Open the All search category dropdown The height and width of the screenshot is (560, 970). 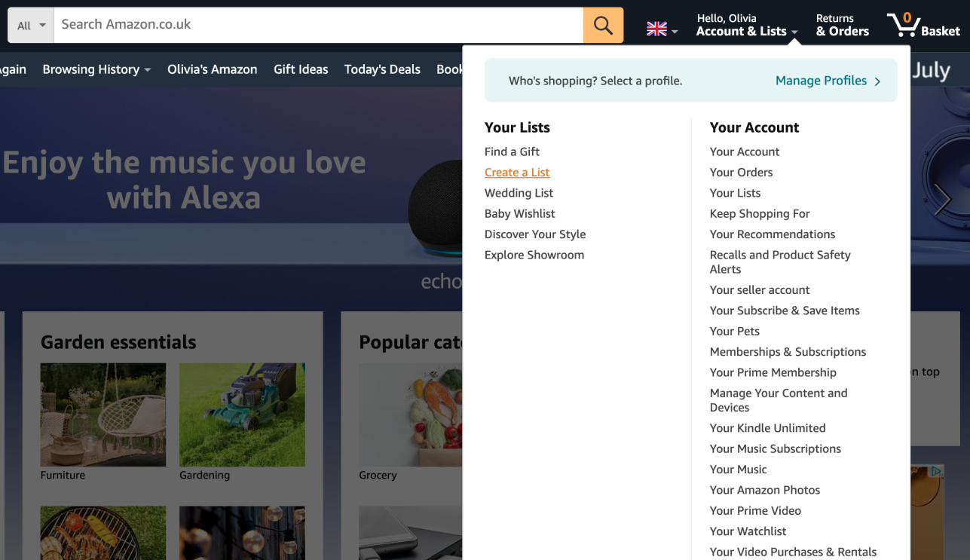click(x=31, y=25)
